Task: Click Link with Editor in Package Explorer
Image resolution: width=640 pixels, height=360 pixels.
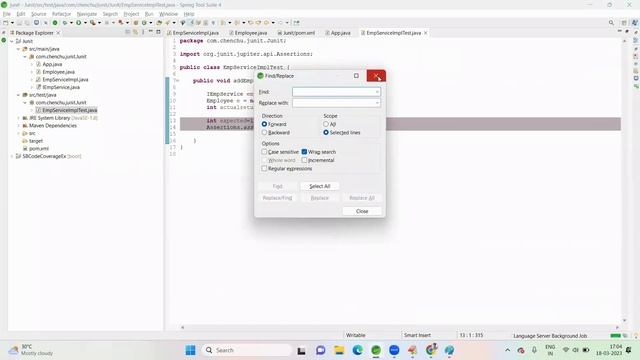Action: pos(135,32)
